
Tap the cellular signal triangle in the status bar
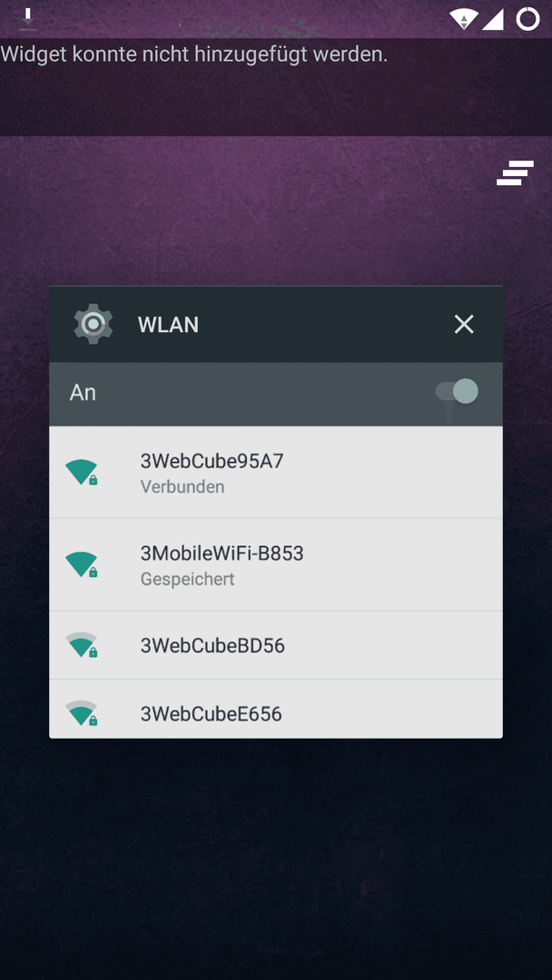point(493,19)
